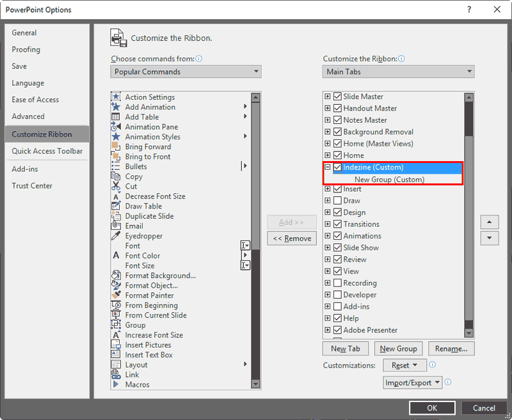This screenshot has width=512, height=420.
Task: Open the Choose commands from dropdown
Action: click(x=186, y=72)
